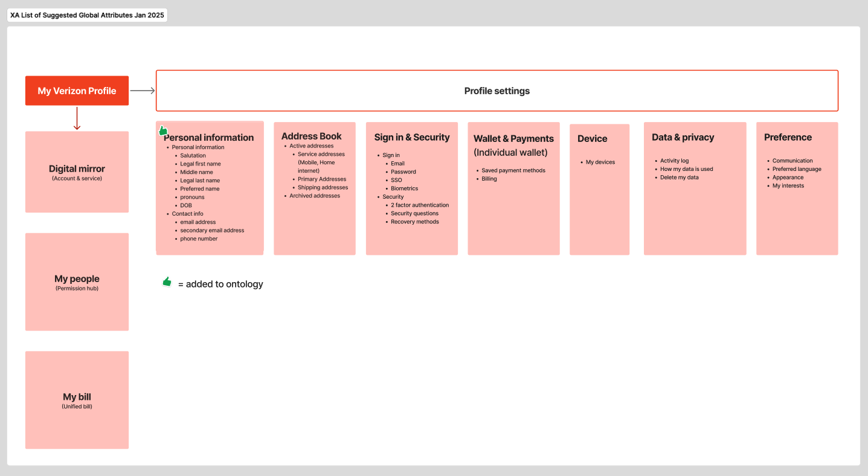This screenshot has width=868, height=476.
Task: Select the 'Preference' card heading
Action: [x=788, y=138]
